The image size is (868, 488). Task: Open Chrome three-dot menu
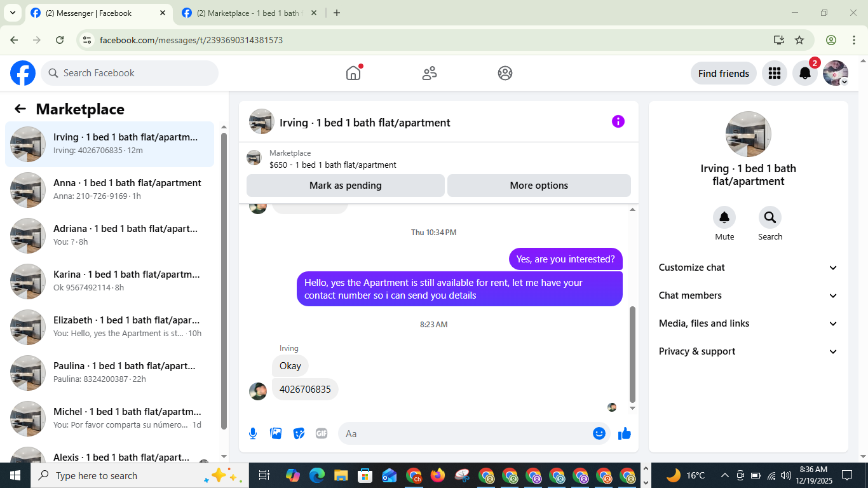pos(853,40)
